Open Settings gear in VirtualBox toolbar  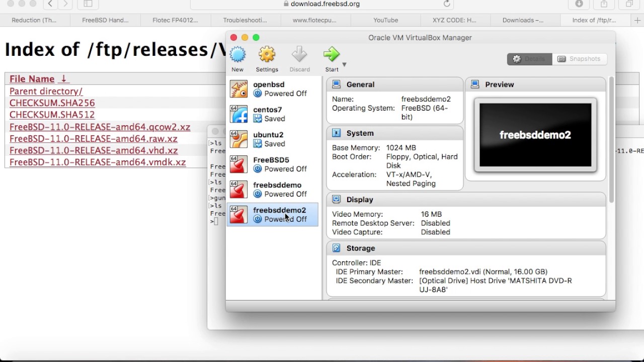[267, 54]
